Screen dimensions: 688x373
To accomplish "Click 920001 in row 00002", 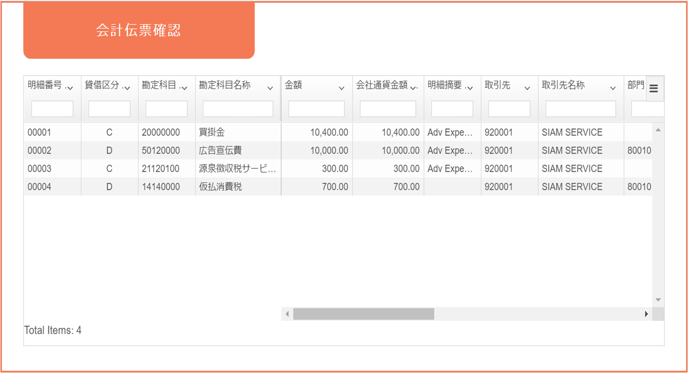I will coord(498,151).
